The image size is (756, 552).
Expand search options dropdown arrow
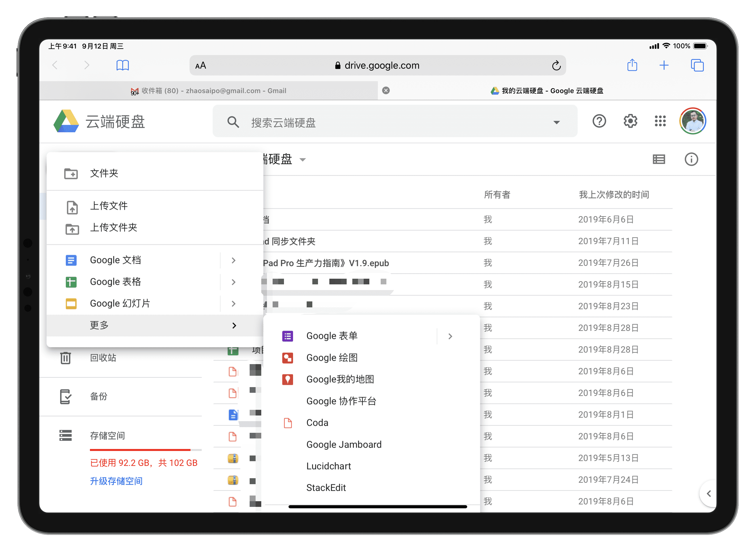point(556,122)
